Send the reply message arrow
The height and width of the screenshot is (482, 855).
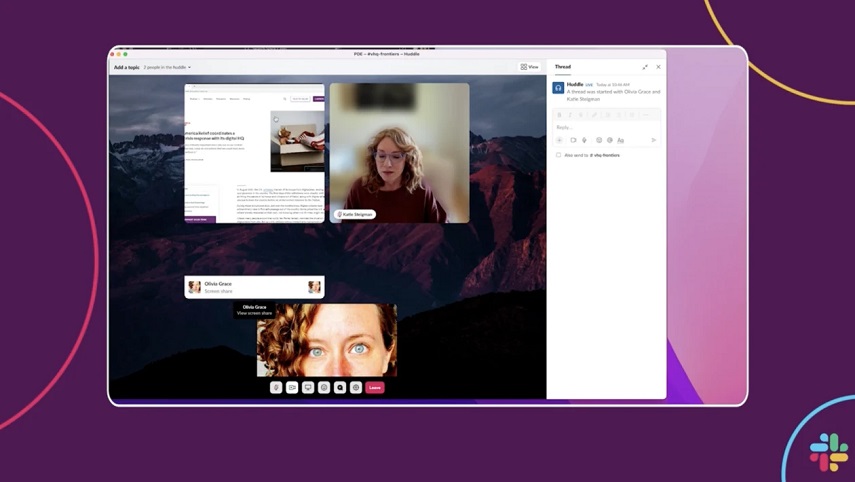[653, 140]
